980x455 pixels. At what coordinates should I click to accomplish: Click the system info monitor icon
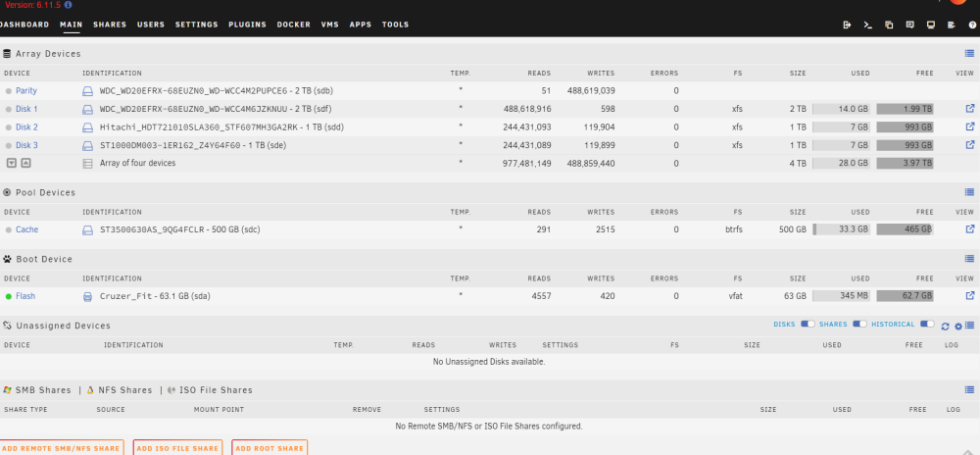pos(931,25)
